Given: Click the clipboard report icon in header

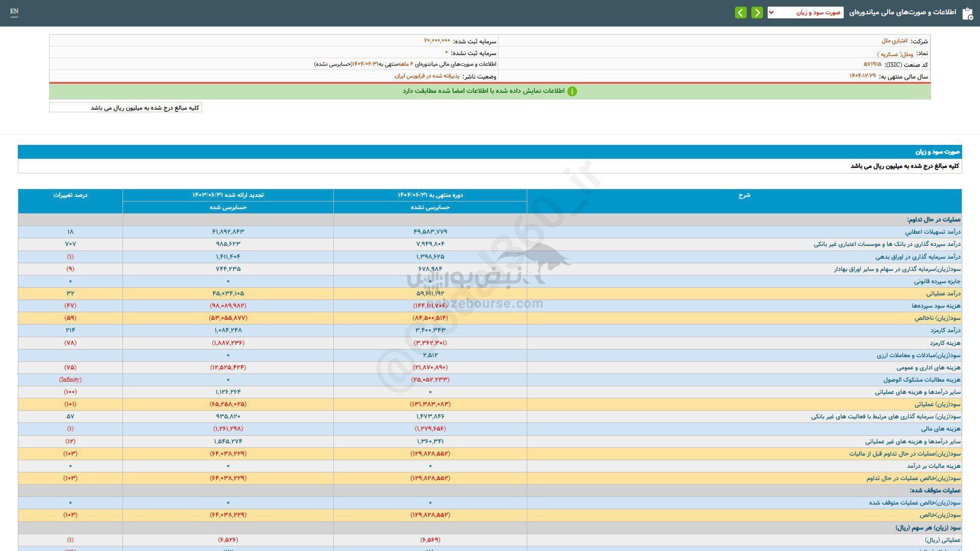Looking at the screenshot, I should (x=967, y=13).
